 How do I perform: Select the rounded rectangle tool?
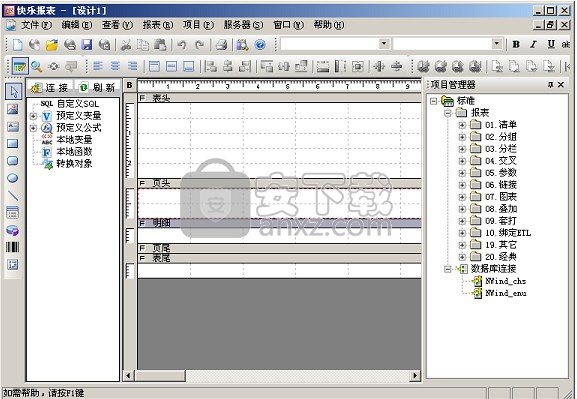click(x=13, y=161)
